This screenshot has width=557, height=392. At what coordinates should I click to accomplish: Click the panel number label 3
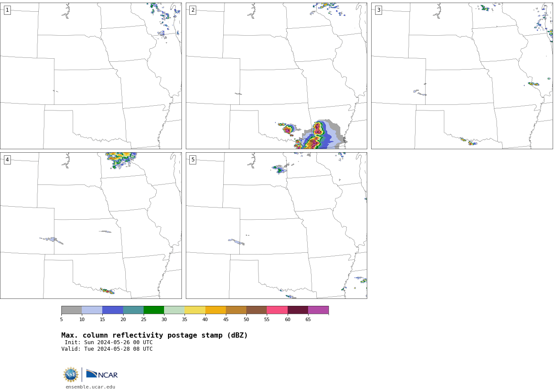[x=378, y=10]
